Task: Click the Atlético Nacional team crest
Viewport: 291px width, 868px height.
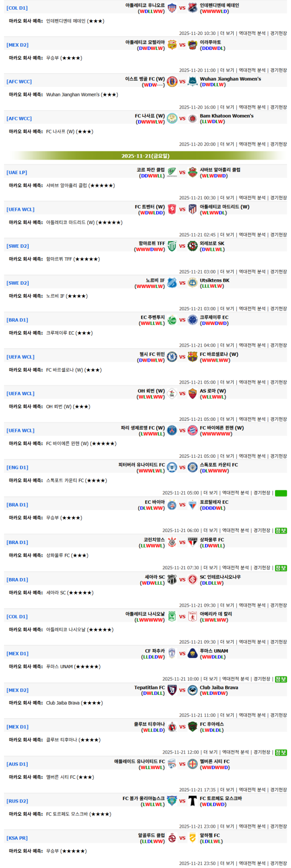Action: pos(172,617)
